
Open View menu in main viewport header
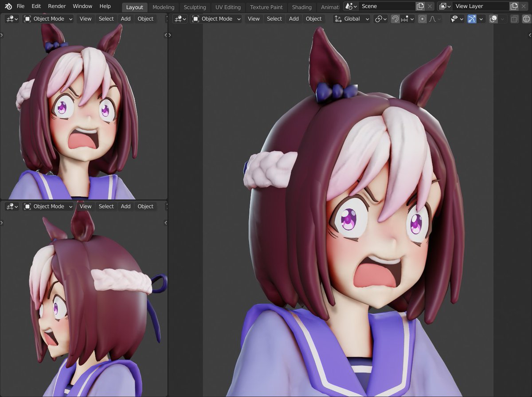pyautogui.click(x=254, y=19)
